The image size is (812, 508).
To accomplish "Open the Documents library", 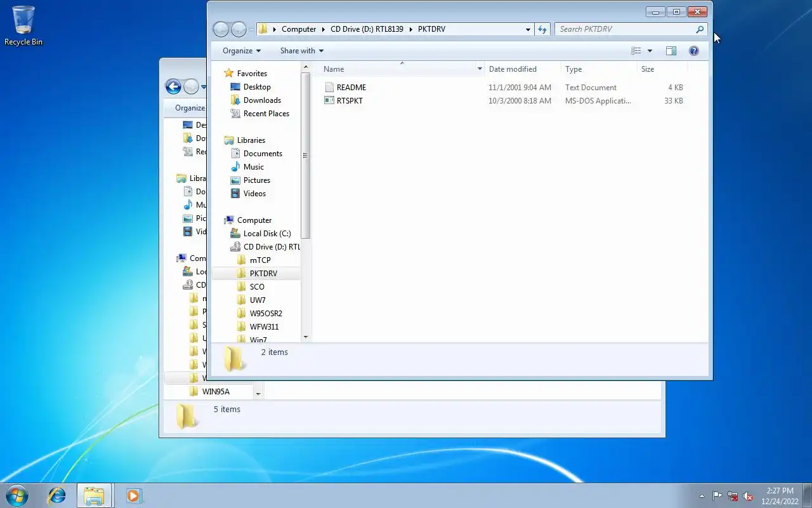I will [x=263, y=154].
